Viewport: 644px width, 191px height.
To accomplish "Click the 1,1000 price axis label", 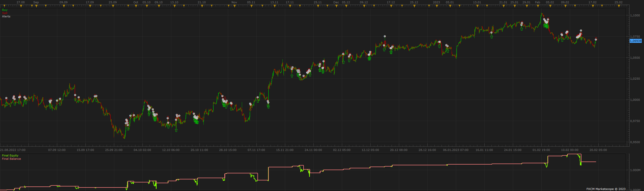I will tap(635, 15).
